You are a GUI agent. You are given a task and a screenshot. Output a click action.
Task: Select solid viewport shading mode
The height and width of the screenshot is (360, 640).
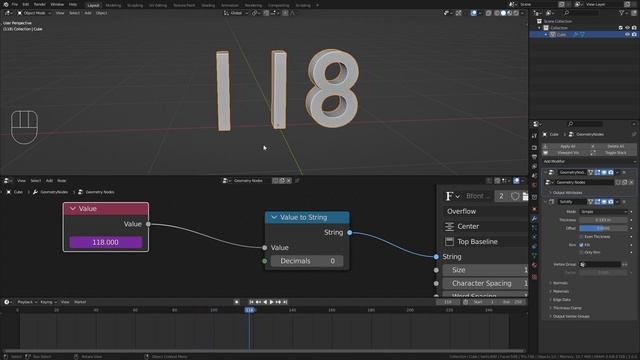point(503,13)
